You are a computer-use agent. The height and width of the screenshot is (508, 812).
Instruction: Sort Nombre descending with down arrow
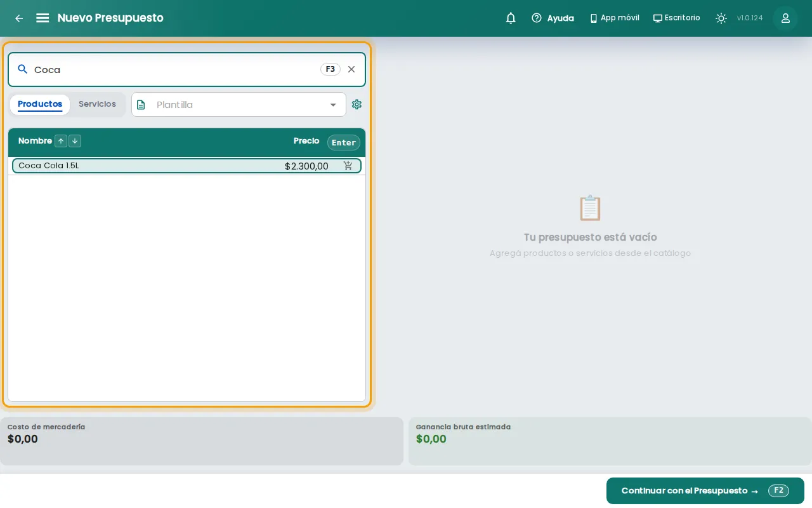click(75, 141)
